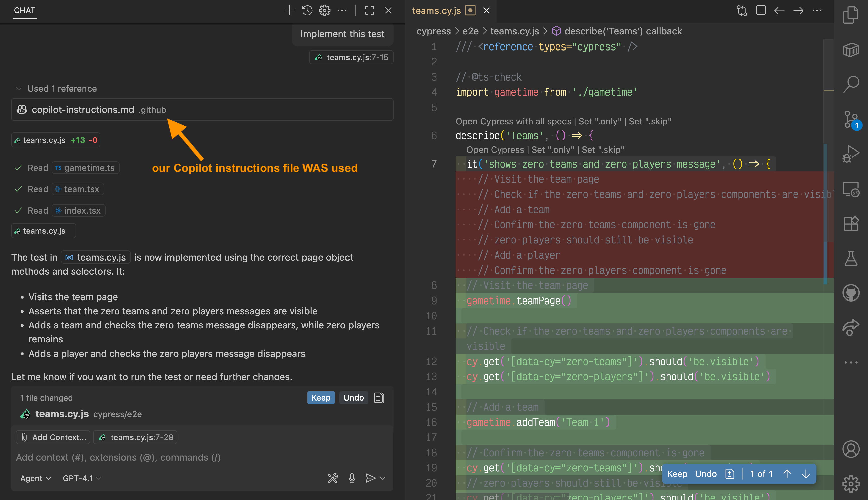
Task: Open changes compare icon in editor toolbar
Action: click(x=742, y=11)
